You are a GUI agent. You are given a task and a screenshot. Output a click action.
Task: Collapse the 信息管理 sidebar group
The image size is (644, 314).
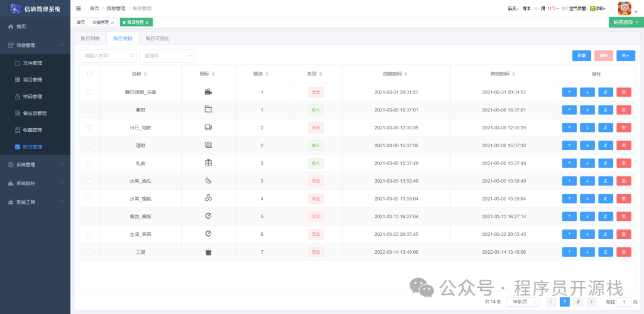pyautogui.click(x=35, y=45)
